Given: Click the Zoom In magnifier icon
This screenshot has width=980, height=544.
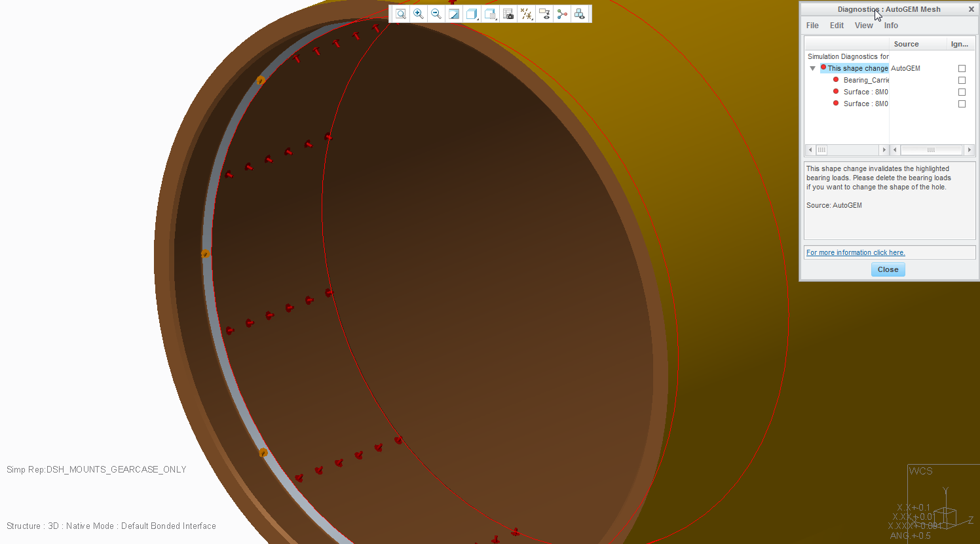Looking at the screenshot, I should tap(418, 14).
